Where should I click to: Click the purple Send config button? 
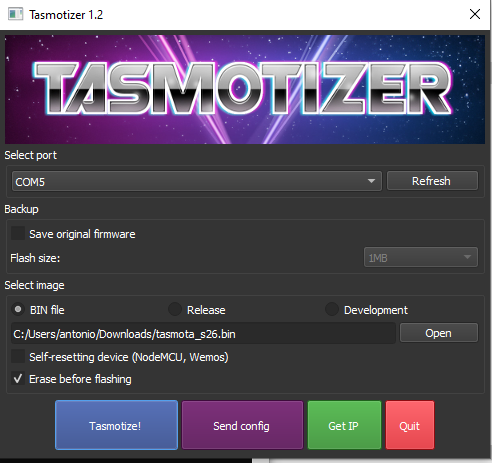242,425
